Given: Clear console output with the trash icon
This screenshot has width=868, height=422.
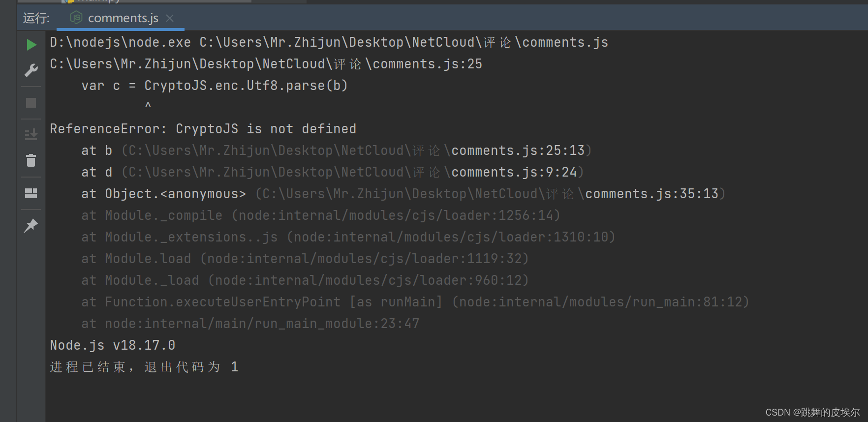Looking at the screenshot, I should (x=31, y=160).
